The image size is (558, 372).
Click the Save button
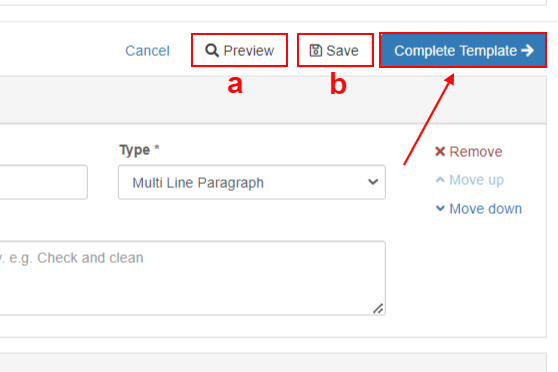click(335, 50)
